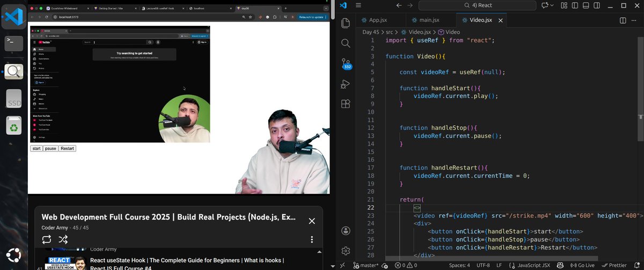Open the playlist three-dot options menu
Image resolution: width=644 pixels, height=270 pixels.
312,239
